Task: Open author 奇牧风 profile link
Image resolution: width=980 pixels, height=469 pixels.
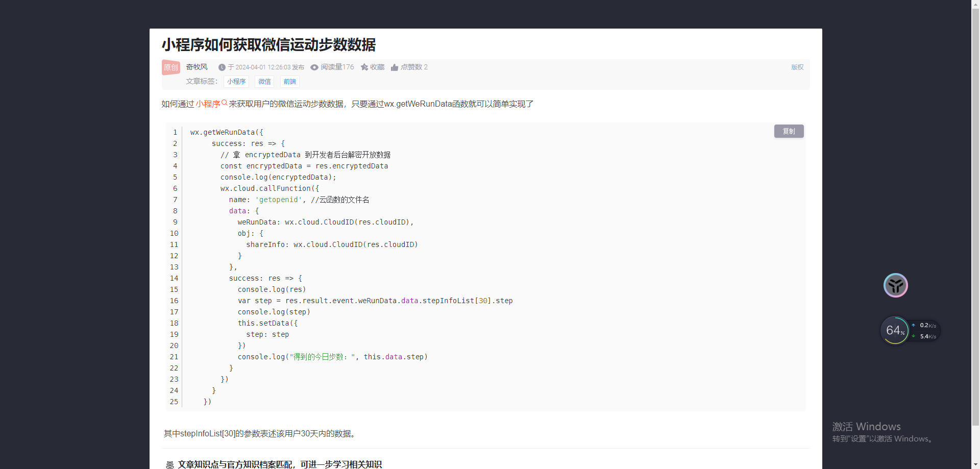Action: tap(197, 67)
